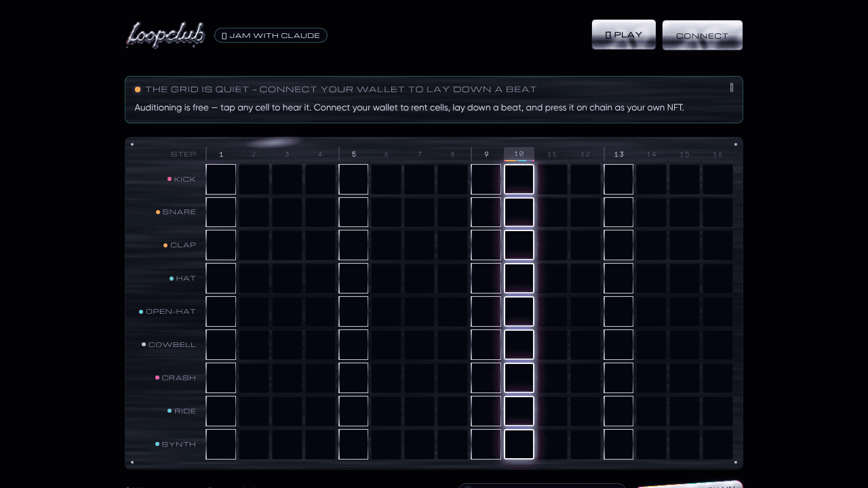Click the "Auditioning is free" banner description
Image resolution: width=868 pixels, height=488 pixels.
pos(409,108)
